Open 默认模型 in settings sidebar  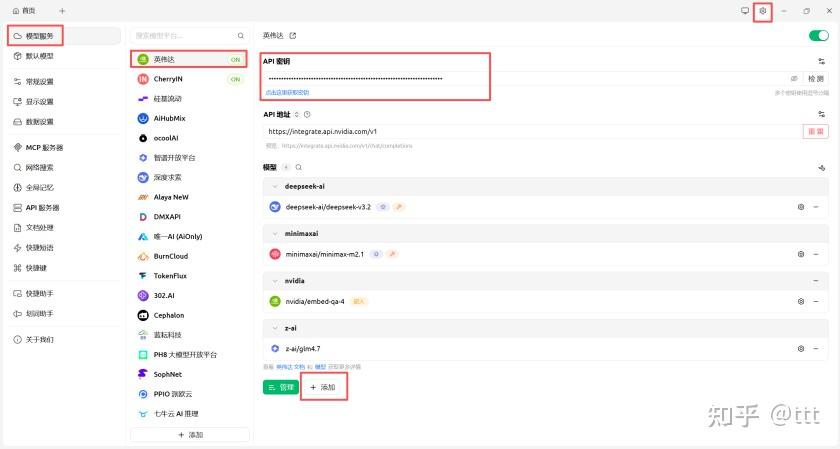click(x=40, y=55)
